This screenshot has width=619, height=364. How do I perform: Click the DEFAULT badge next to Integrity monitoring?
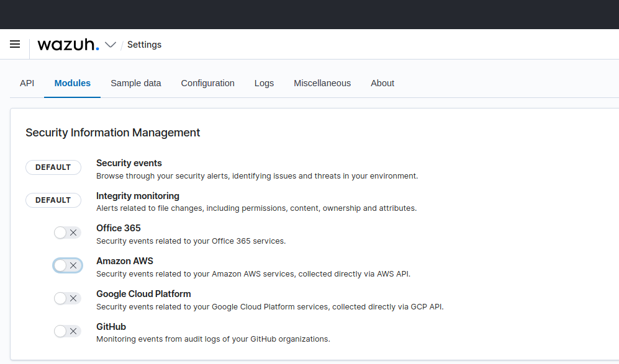[x=53, y=200]
